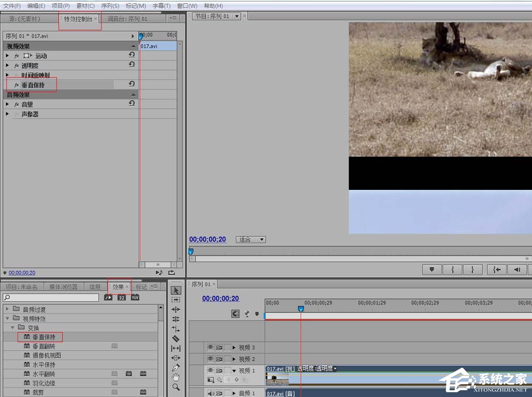Open the 适合 zoom level dropdown
The height and width of the screenshot is (397, 532).
click(252, 239)
